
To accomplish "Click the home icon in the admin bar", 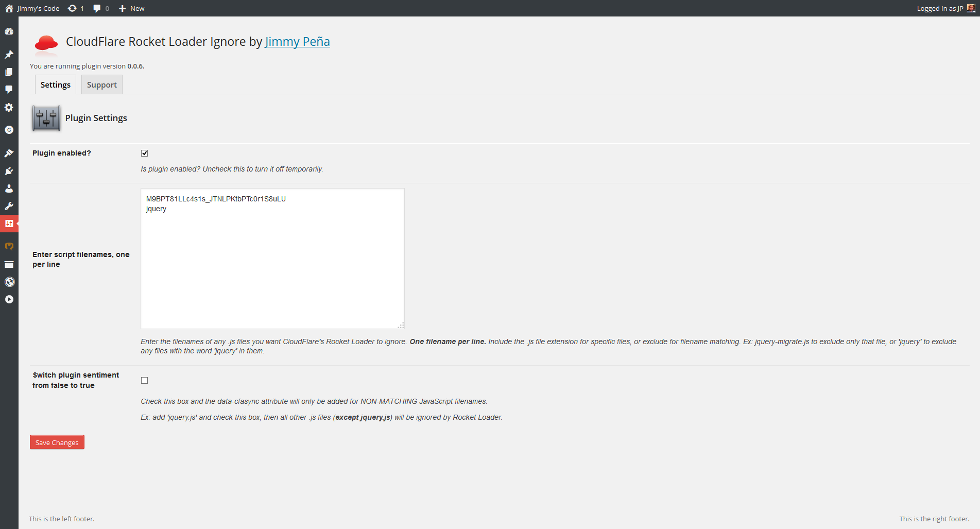I will click(x=9, y=8).
